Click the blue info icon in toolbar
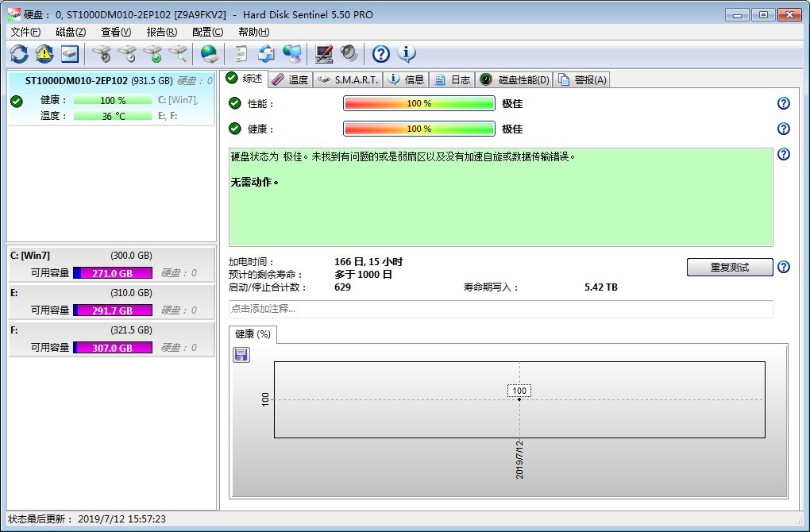Screen dimensions: 810x532 [x=407, y=54]
